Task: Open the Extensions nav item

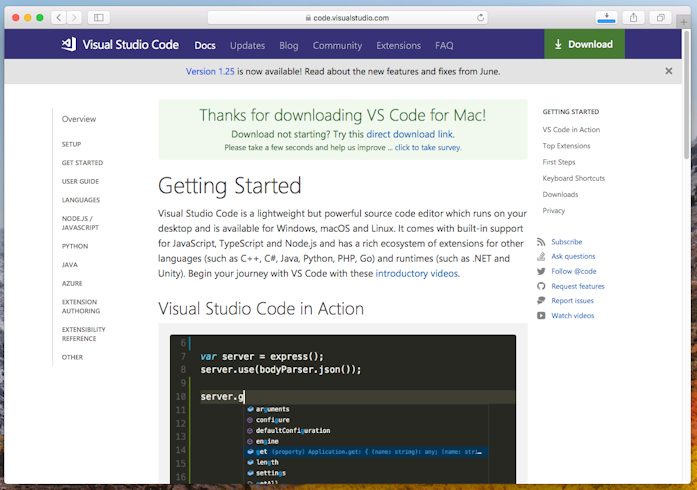Action: tap(399, 45)
